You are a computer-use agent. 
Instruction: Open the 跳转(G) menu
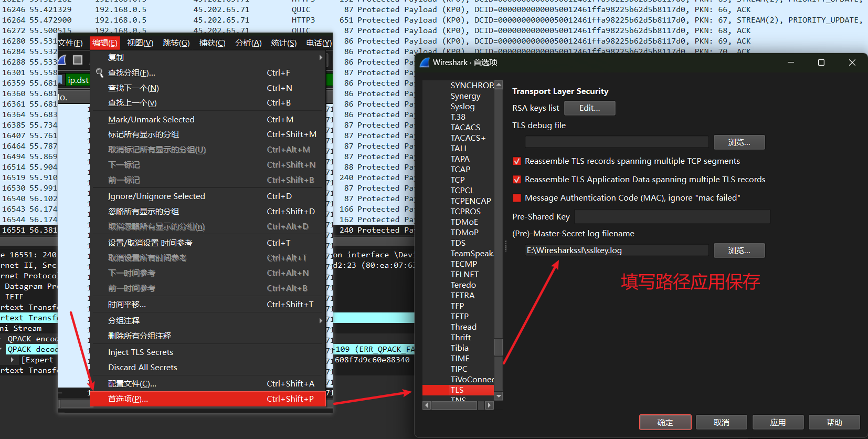coord(176,43)
